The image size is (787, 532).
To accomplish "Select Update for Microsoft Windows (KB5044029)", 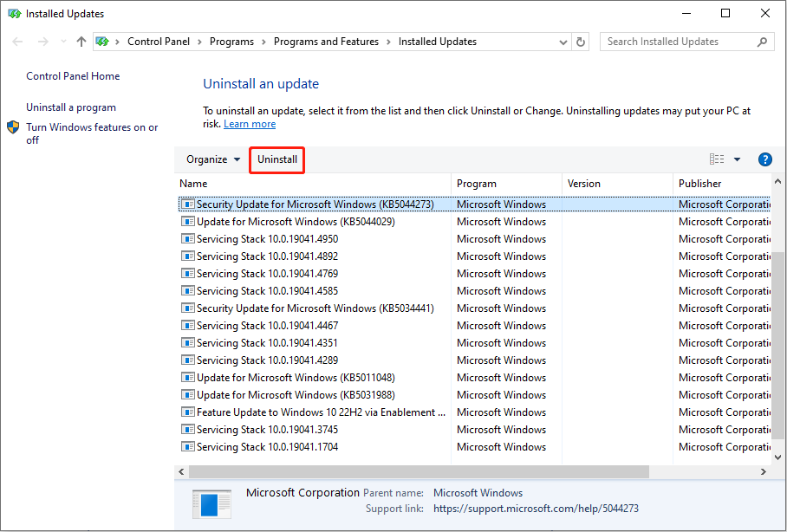I will click(474, 222).
